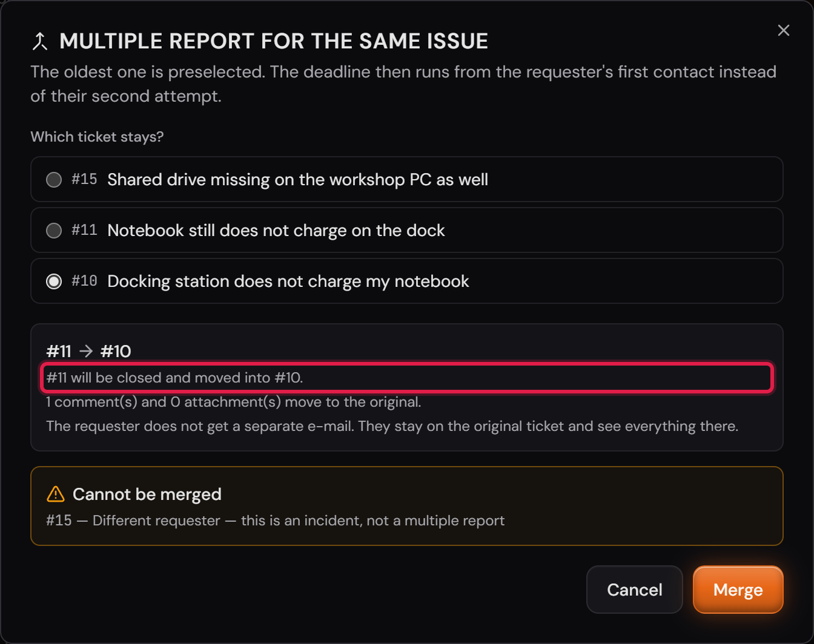
Task: Close the multiple report dialog with X
Action: tap(784, 31)
